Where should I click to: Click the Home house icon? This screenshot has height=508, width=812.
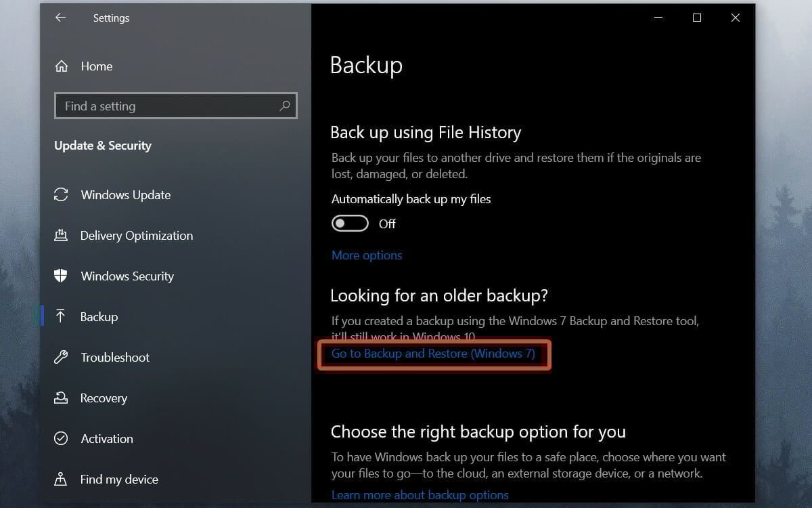pos(62,66)
